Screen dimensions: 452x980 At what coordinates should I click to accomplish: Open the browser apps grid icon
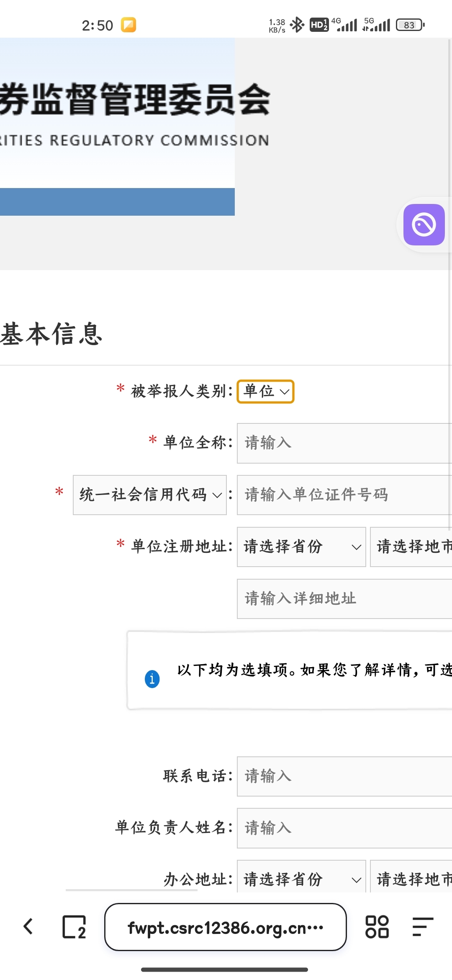pyautogui.click(x=377, y=926)
